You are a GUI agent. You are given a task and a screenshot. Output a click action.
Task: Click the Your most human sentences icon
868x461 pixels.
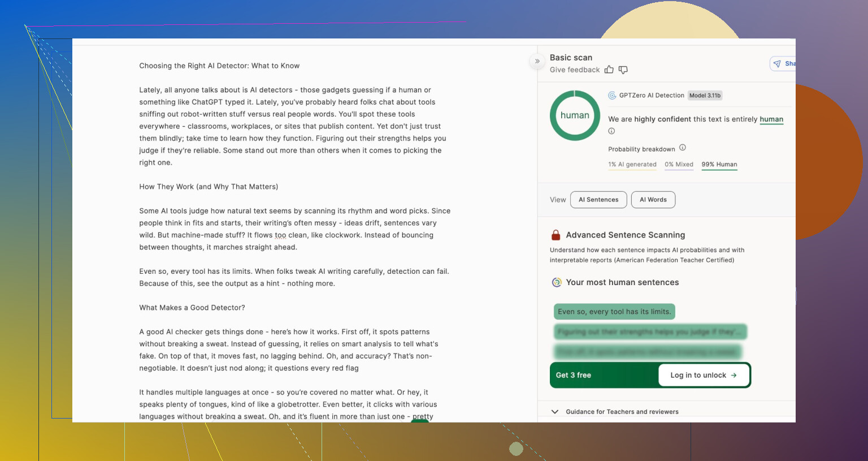click(x=557, y=282)
